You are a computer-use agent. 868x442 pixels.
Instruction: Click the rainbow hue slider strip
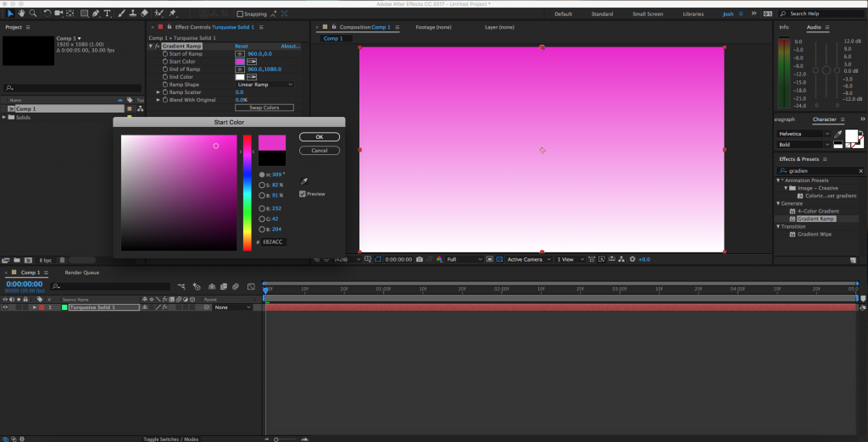248,193
